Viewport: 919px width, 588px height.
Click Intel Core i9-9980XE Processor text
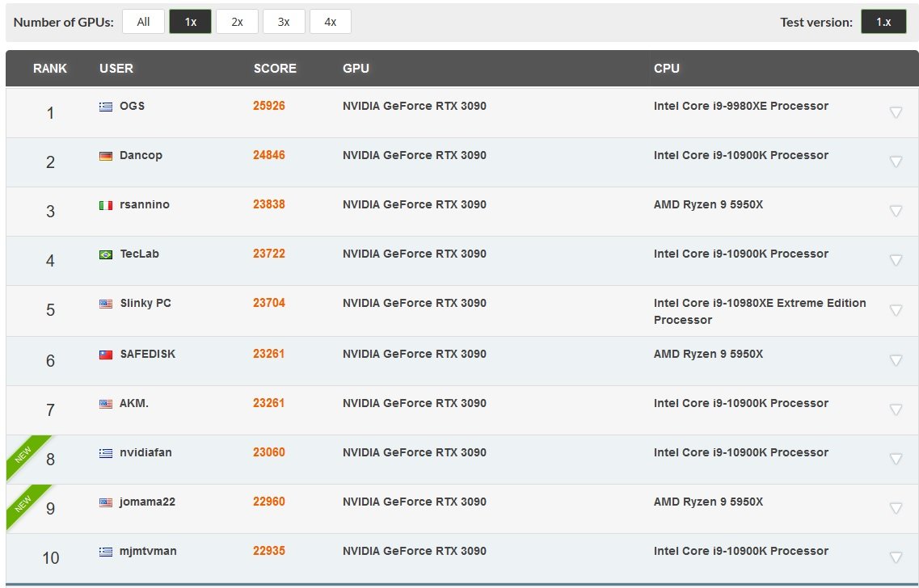point(741,106)
